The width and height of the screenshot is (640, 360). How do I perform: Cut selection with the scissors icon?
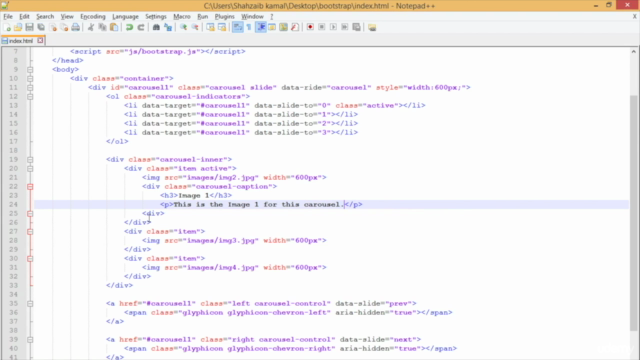[91, 27]
